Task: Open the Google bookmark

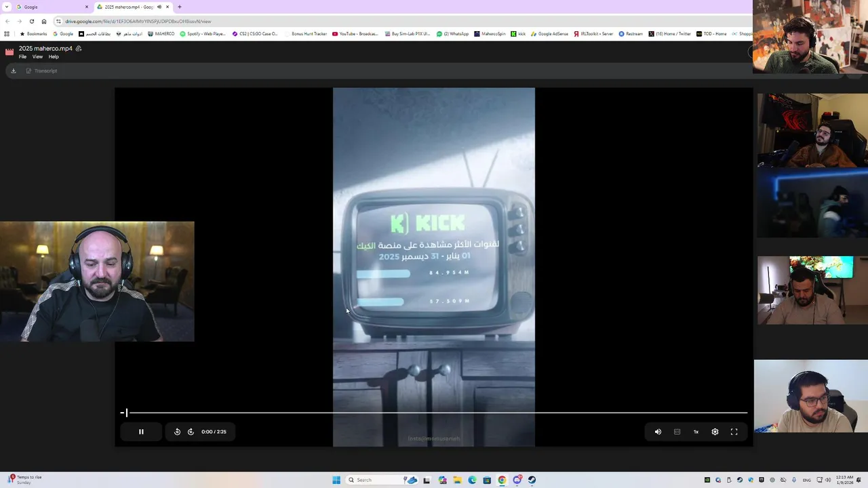Action: [x=63, y=34]
